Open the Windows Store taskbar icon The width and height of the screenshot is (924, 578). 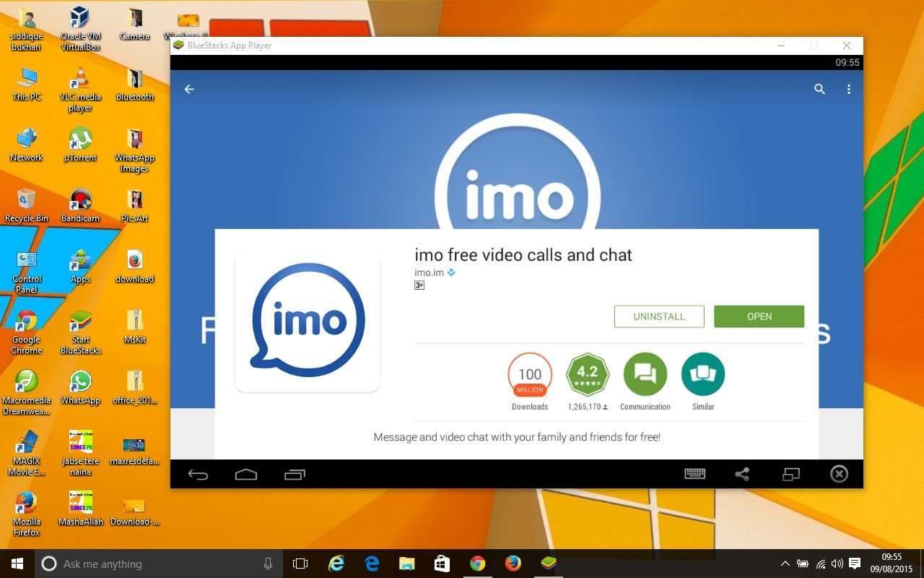click(443, 564)
